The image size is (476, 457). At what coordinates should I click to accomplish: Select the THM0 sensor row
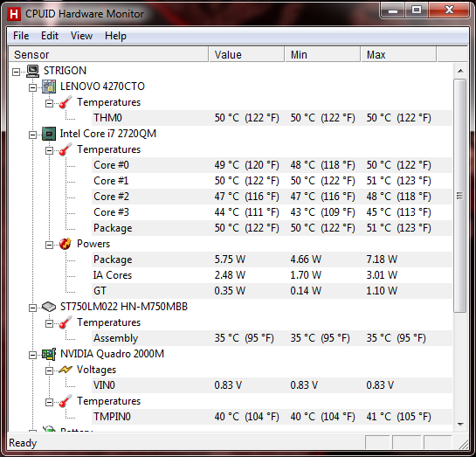(x=272, y=118)
